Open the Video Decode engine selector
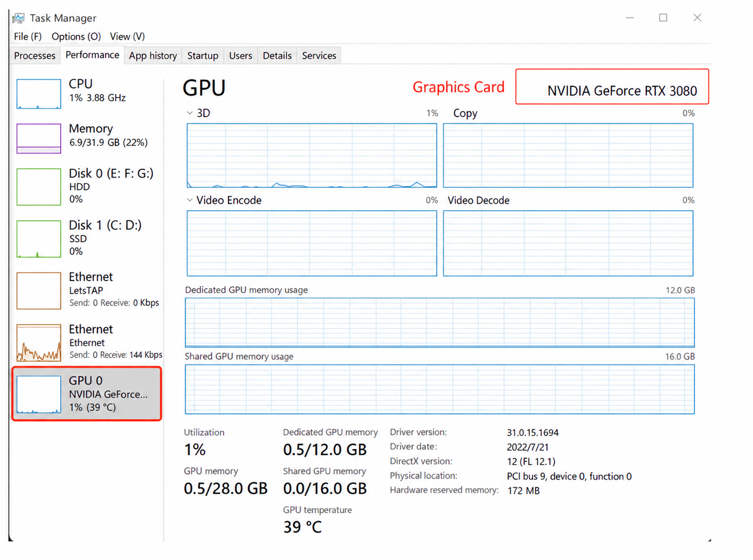Screen dimensions: 753x560 click(x=479, y=200)
